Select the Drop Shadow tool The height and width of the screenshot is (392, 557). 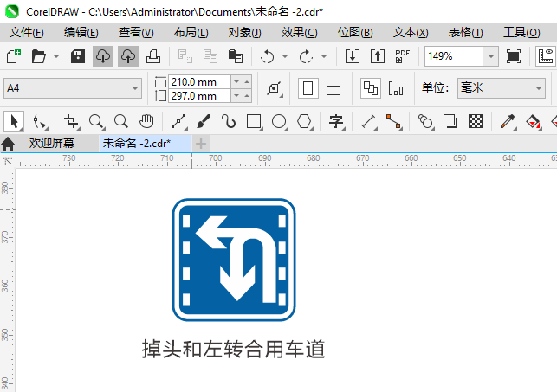450,121
